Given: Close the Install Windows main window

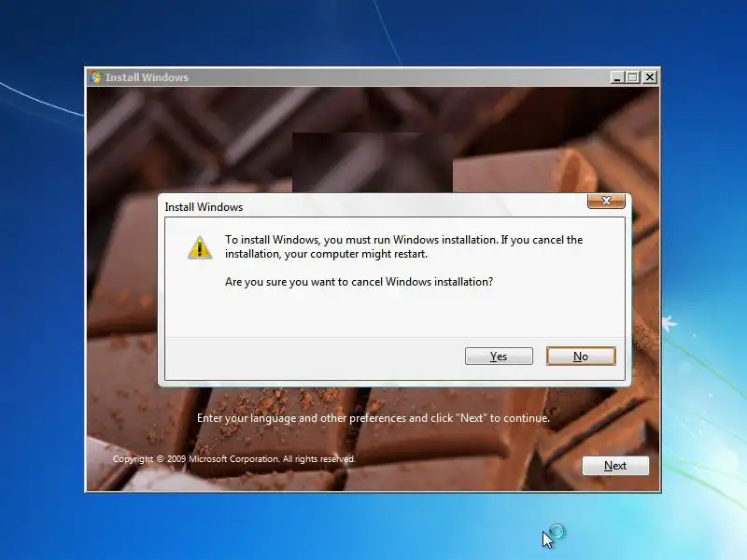Looking at the screenshot, I should 650,77.
